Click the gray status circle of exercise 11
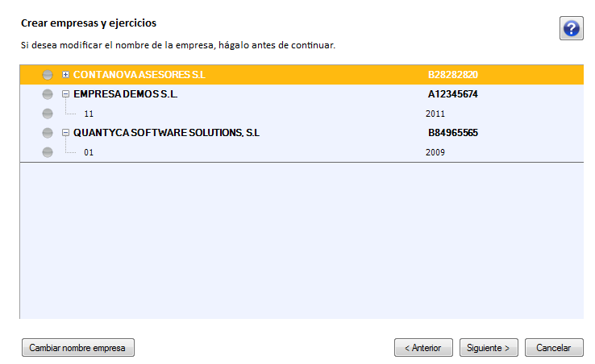The image size is (595, 364). [x=48, y=114]
